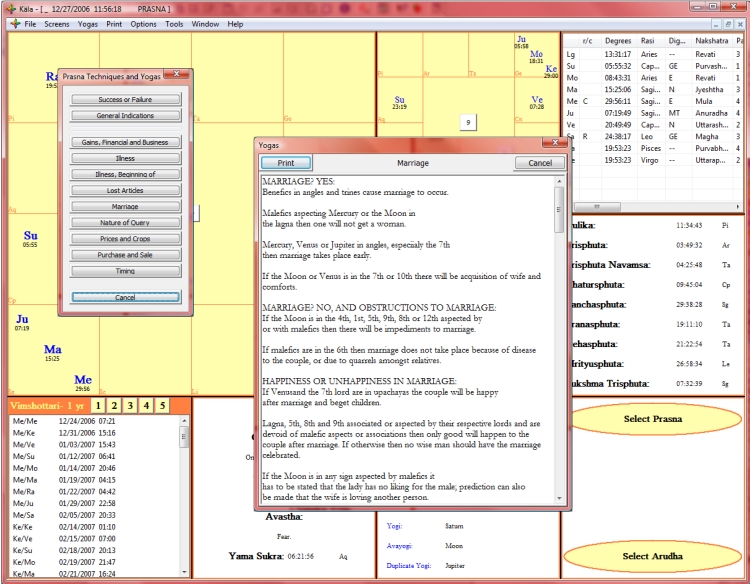750x584 pixels.
Task: Open the Tools menu
Action: coord(174,24)
